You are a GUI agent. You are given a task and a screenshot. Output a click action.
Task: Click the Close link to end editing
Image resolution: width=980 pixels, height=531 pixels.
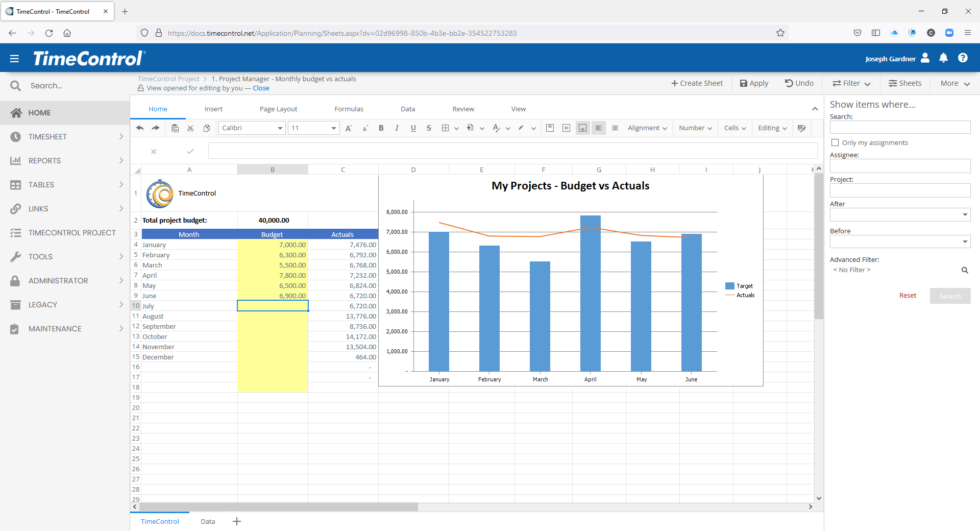coord(261,88)
